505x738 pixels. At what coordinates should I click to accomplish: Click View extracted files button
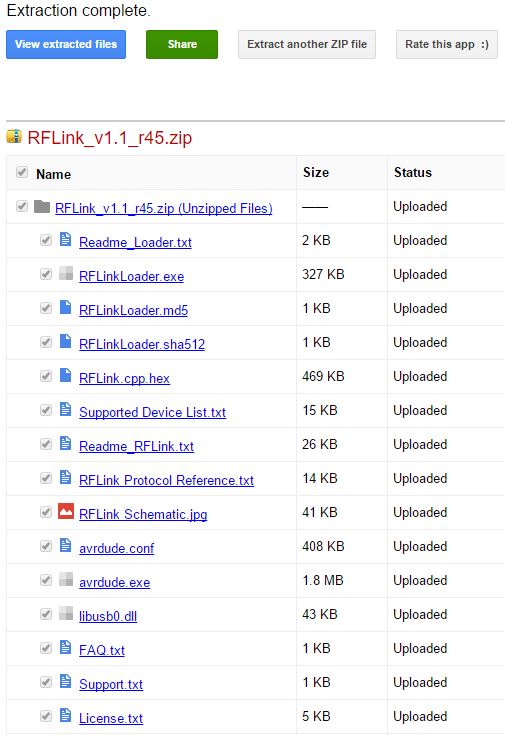coord(66,44)
